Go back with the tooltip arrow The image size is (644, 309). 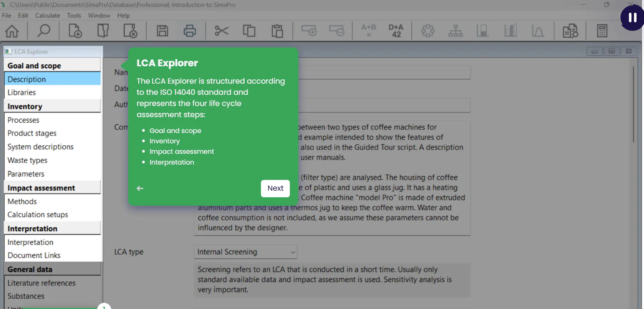click(x=140, y=188)
